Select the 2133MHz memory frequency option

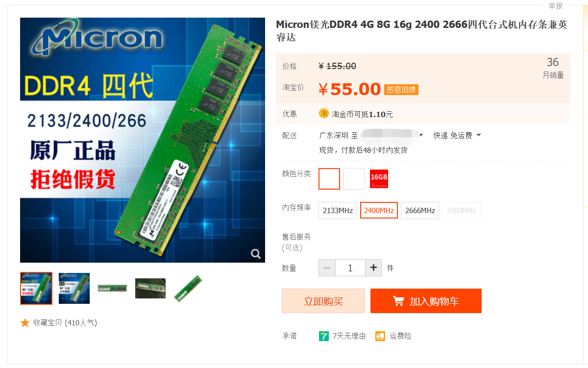[338, 210]
